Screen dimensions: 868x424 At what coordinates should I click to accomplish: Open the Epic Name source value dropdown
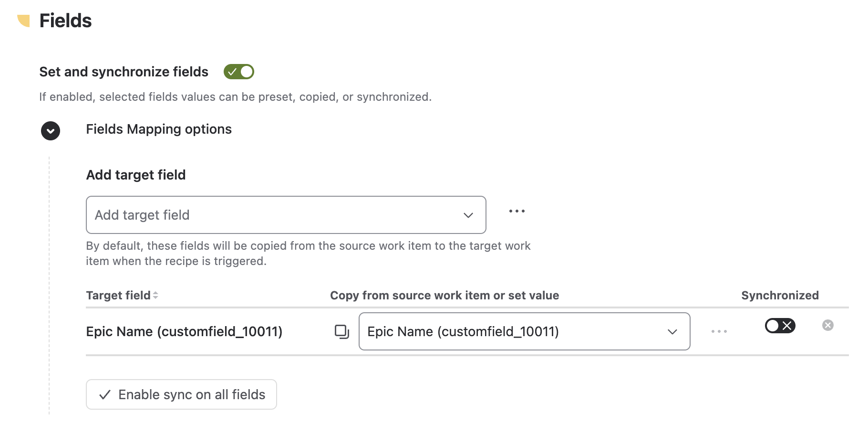(x=525, y=331)
